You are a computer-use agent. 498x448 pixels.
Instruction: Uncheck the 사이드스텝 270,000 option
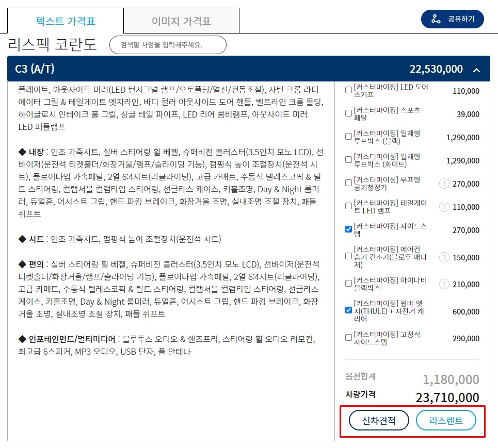348,229
